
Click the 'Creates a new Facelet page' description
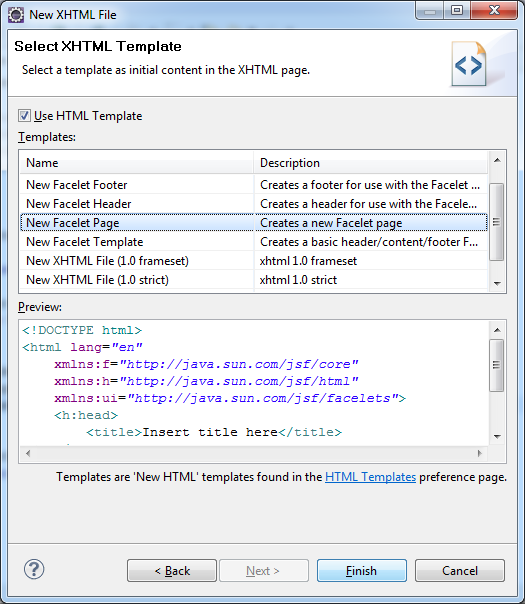coord(331,223)
